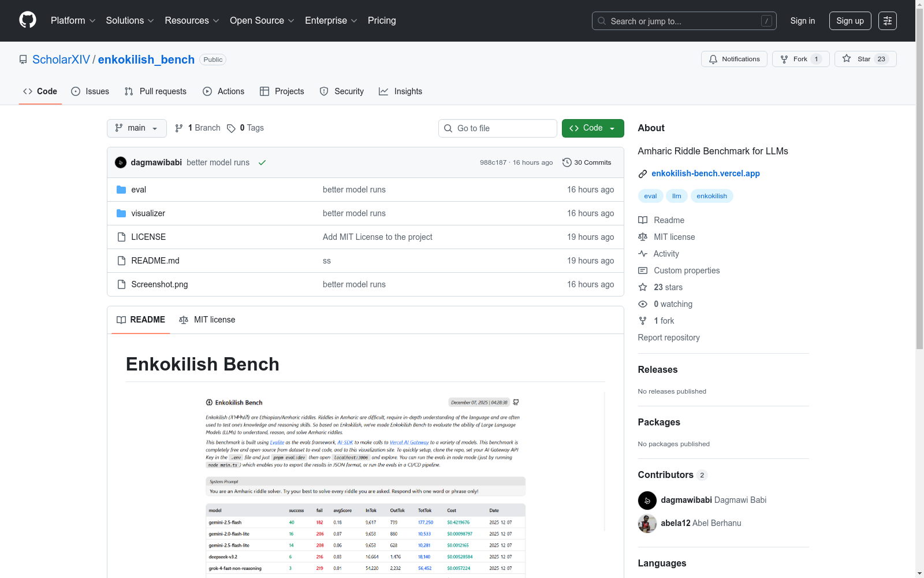Fork this repository
Screen dimensions: 924x578
pos(801,59)
